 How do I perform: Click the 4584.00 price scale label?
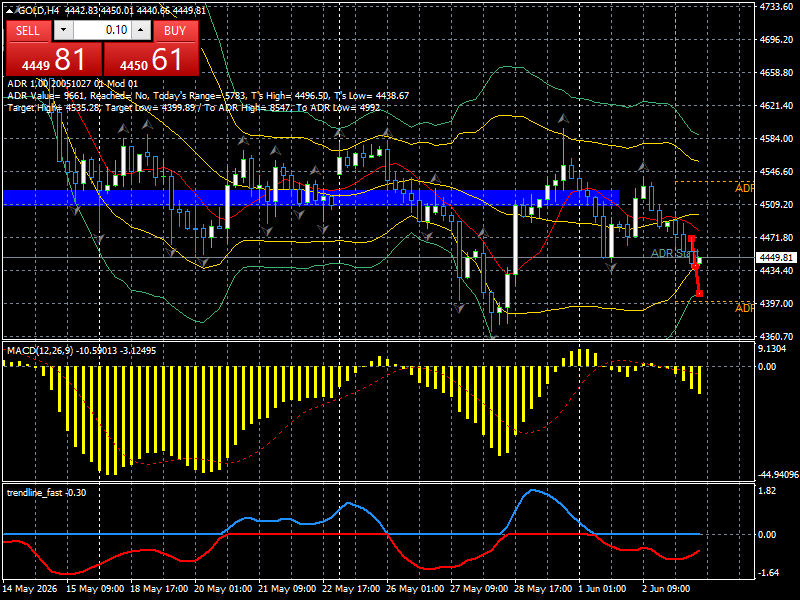tap(777, 139)
